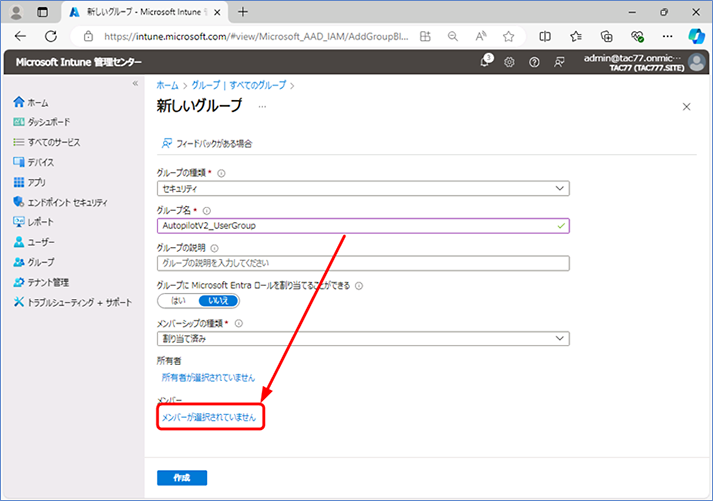Image resolution: width=713 pixels, height=501 pixels.
Task: Add page to favorites star
Action: tap(508, 36)
